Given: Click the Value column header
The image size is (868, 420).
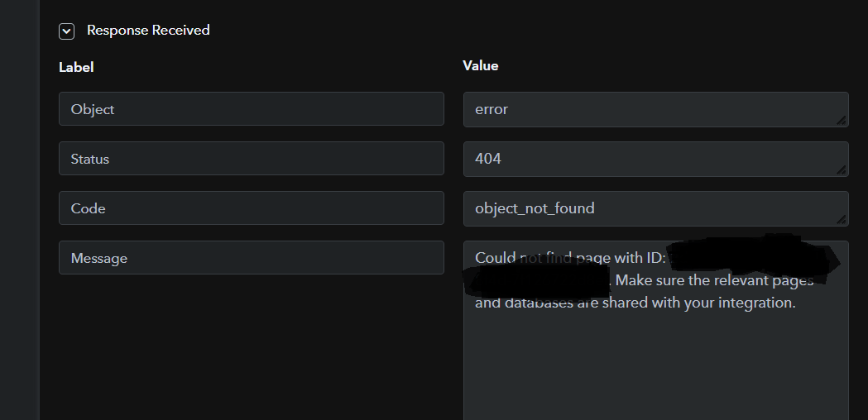Looking at the screenshot, I should click(481, 65).
